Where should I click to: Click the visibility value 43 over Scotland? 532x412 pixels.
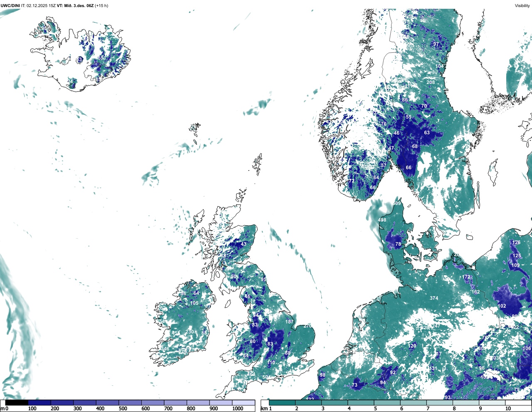(x=244, y=244)
